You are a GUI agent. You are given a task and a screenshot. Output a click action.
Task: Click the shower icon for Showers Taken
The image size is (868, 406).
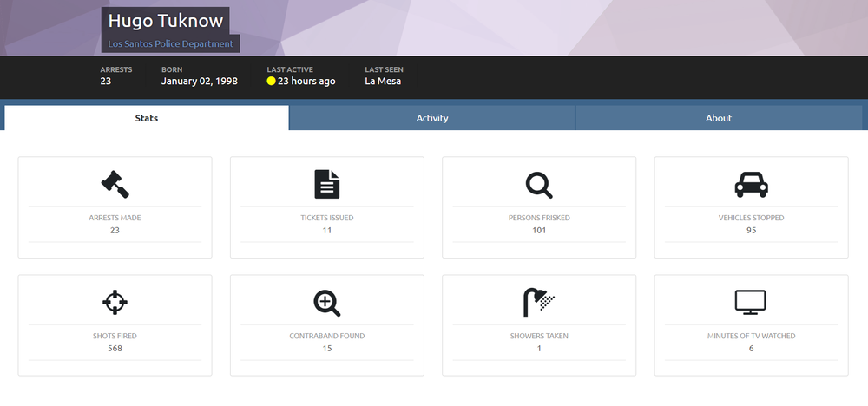(539, 302)
